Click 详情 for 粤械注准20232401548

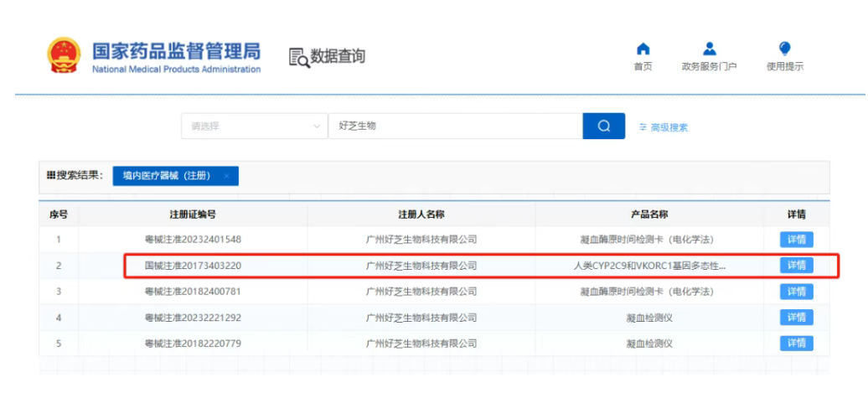click(796, 240)
